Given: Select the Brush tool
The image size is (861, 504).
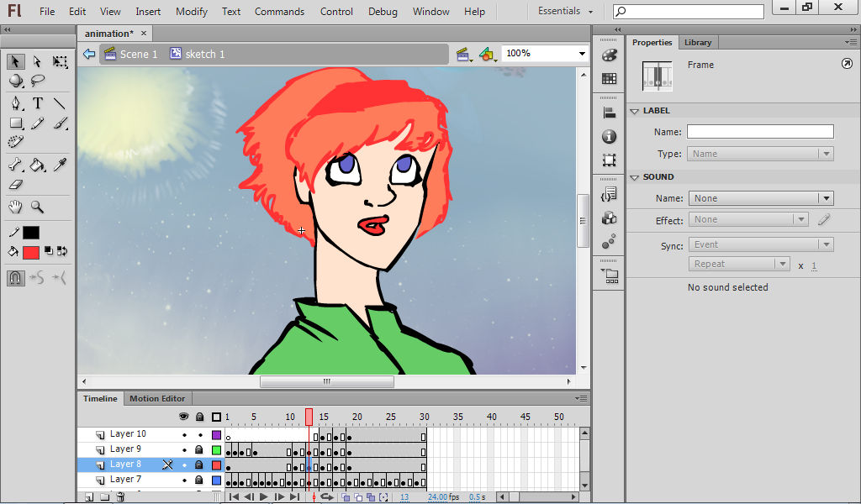Looking at the screenshot, I should [x=60, y=123].
